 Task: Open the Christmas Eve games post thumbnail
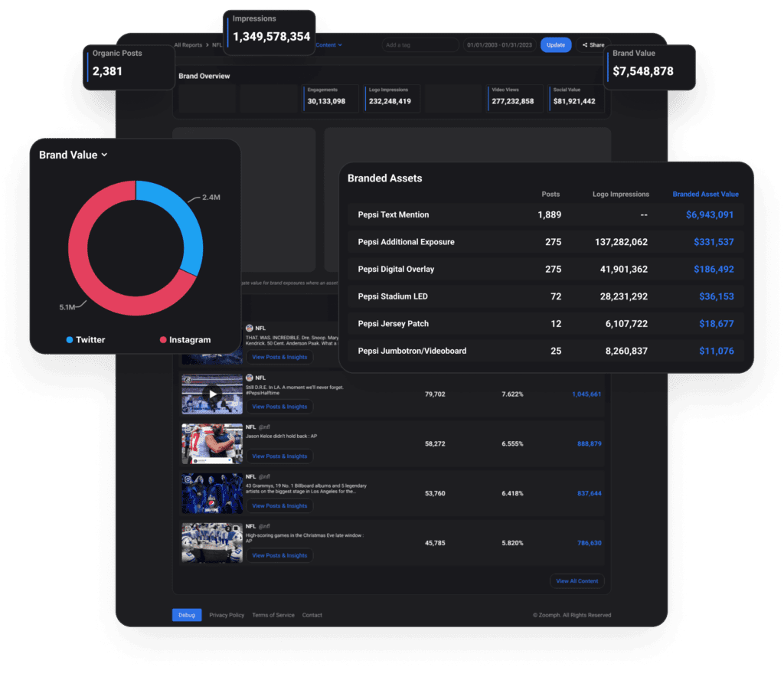[x=212, y=543]
